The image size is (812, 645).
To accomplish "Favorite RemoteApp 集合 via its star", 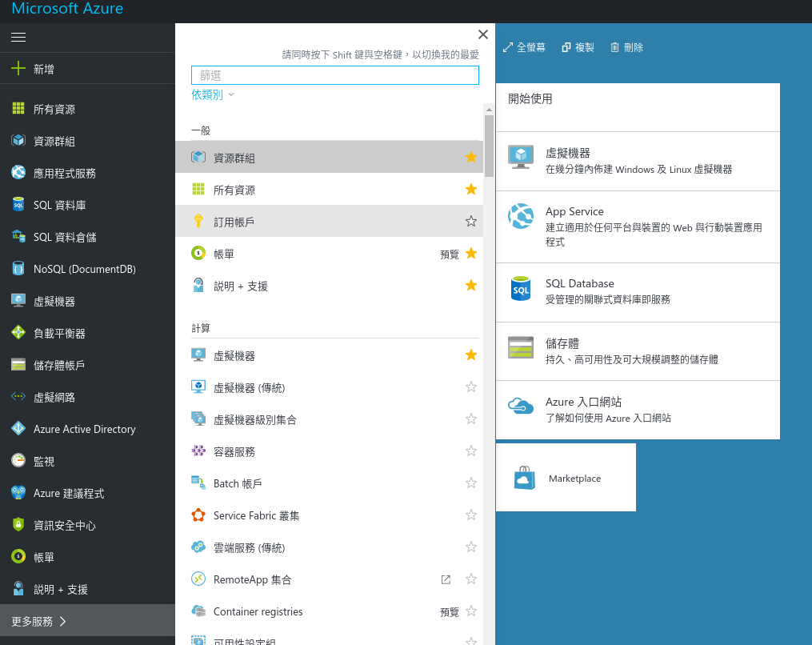I will [470, 579].
